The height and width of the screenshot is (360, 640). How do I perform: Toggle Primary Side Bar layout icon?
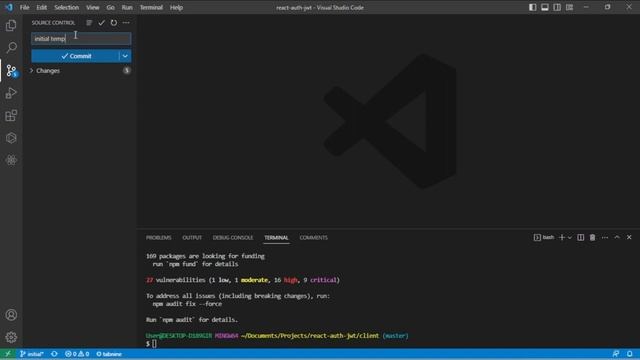(x=533, y=7)
